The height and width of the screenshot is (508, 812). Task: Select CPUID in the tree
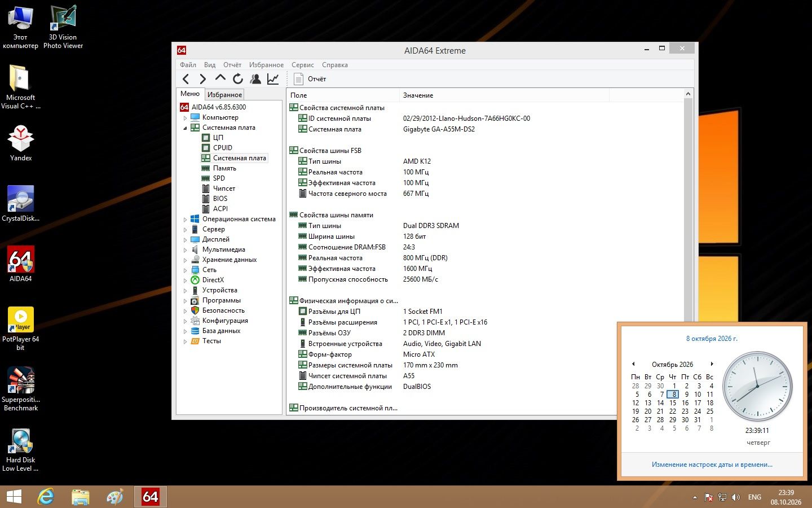[x=223, y=148]
